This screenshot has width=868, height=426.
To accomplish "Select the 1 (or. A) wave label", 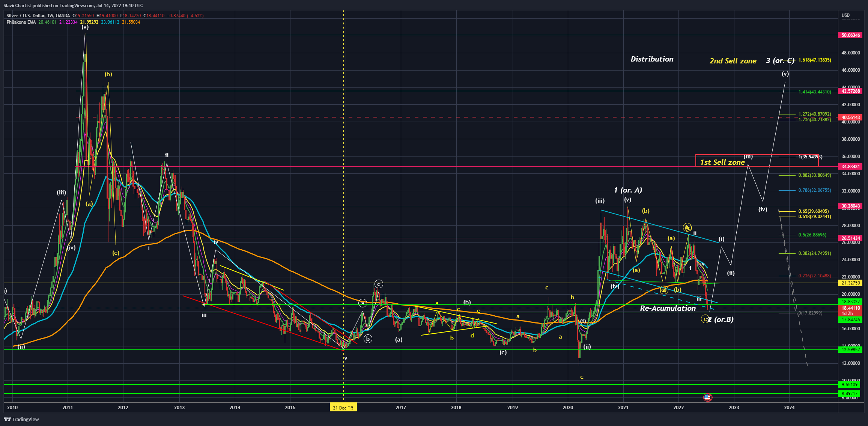I will pyautogui.click(x=628, y=190).
